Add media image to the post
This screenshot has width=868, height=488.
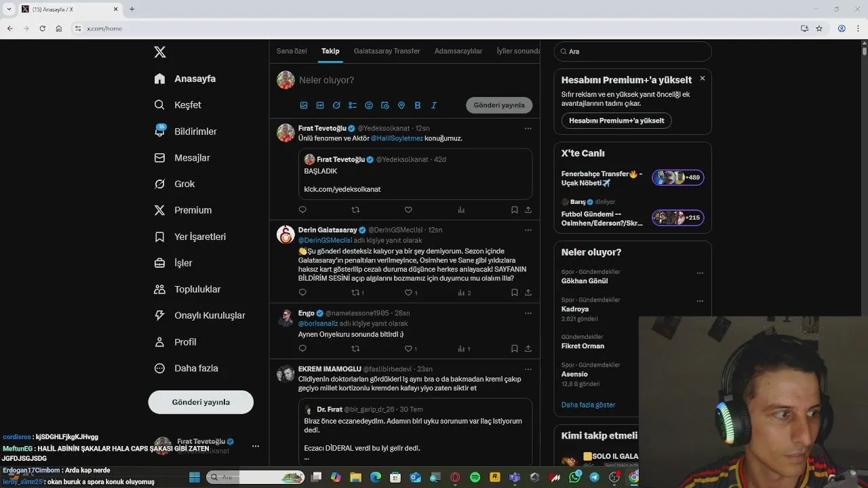(304, 106)
